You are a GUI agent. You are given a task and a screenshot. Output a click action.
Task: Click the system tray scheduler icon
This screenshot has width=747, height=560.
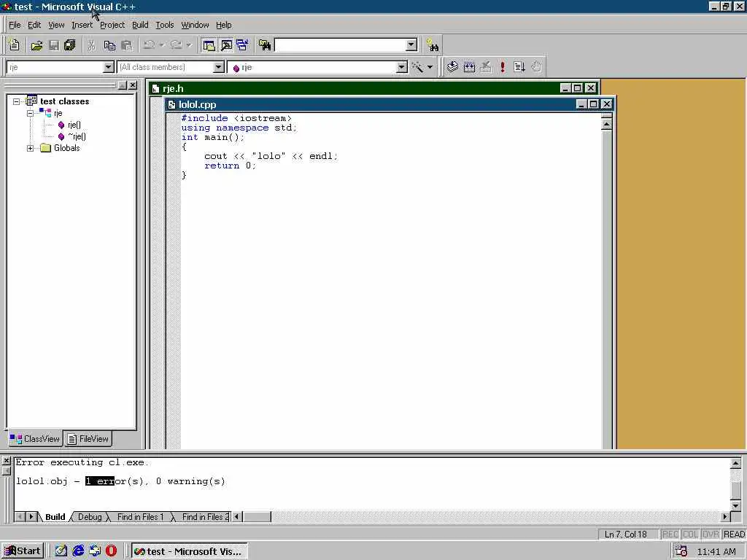click(x=681, y=551)
